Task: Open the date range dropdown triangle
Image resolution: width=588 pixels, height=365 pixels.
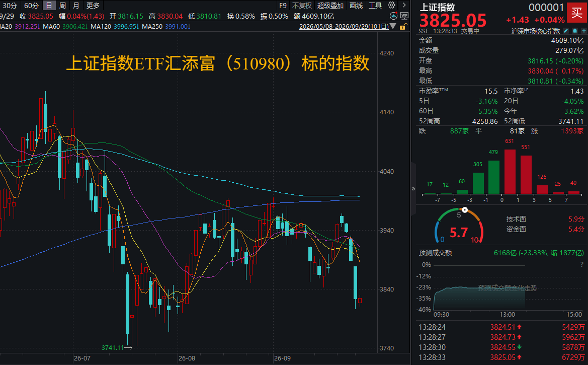Action: point(393,27)
